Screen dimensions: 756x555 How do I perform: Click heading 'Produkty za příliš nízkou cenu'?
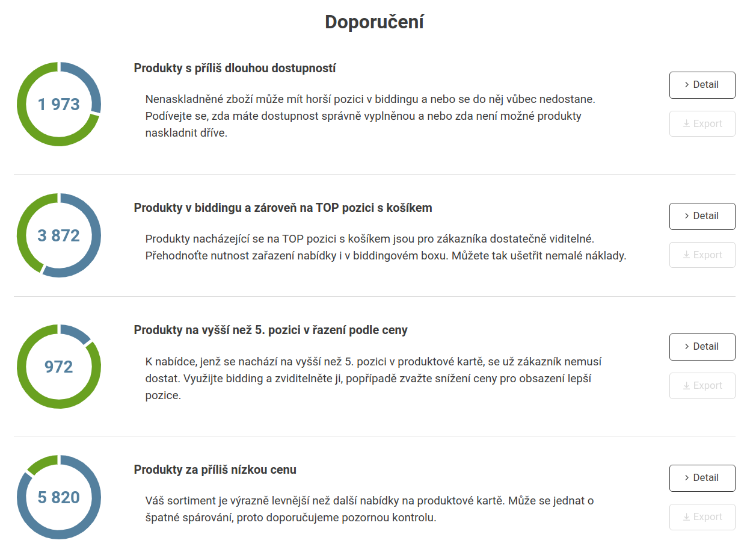coord(215,470)
